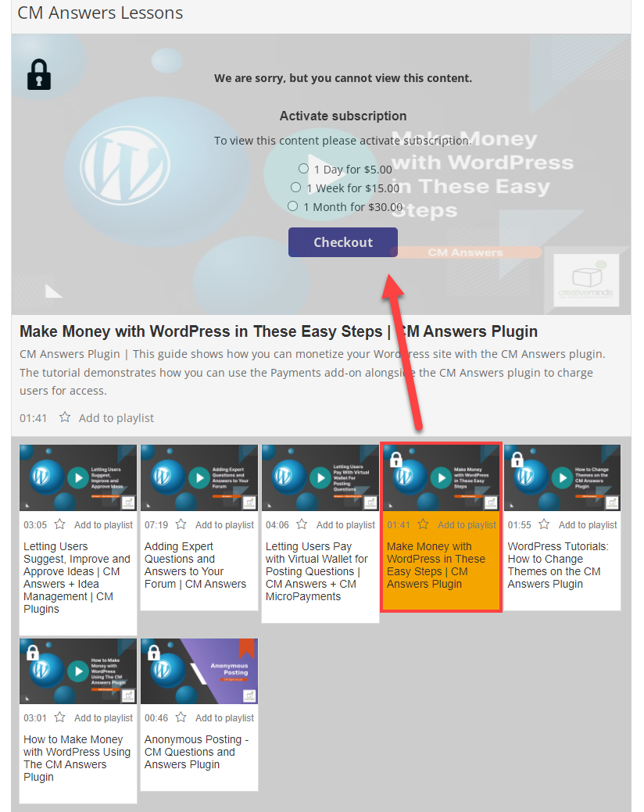Click title Letting Users Pay with Virtual Wallet
This screenshot has width=644, height=812.
click(317, 571)
